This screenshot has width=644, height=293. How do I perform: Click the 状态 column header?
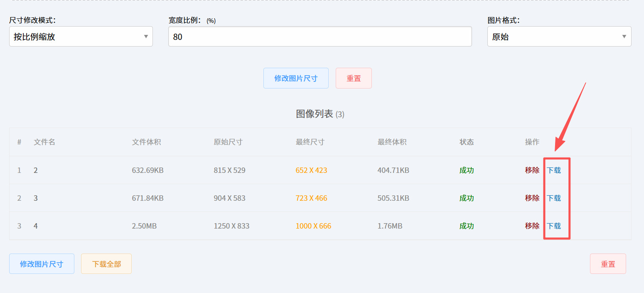pos(467,142)
